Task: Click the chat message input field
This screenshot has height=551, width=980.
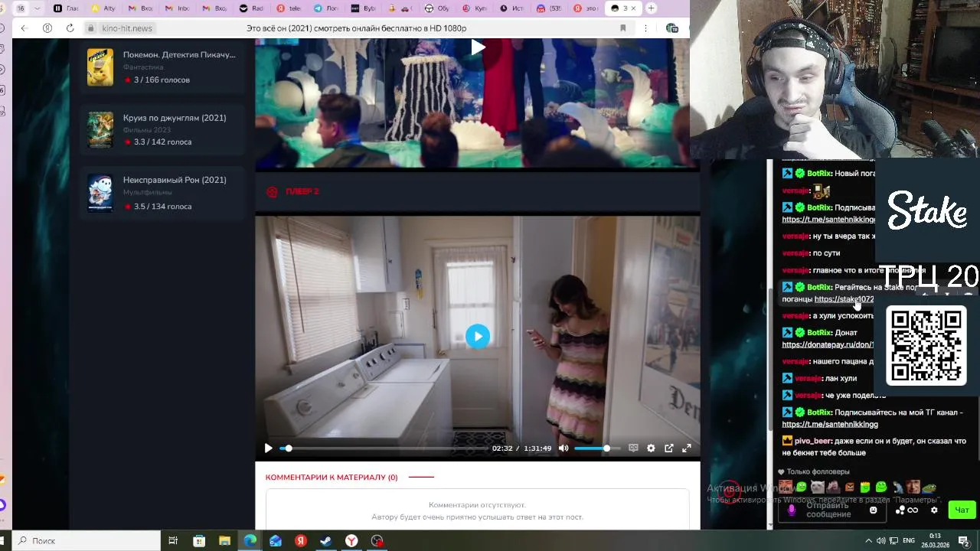Action: coord(831,510)
